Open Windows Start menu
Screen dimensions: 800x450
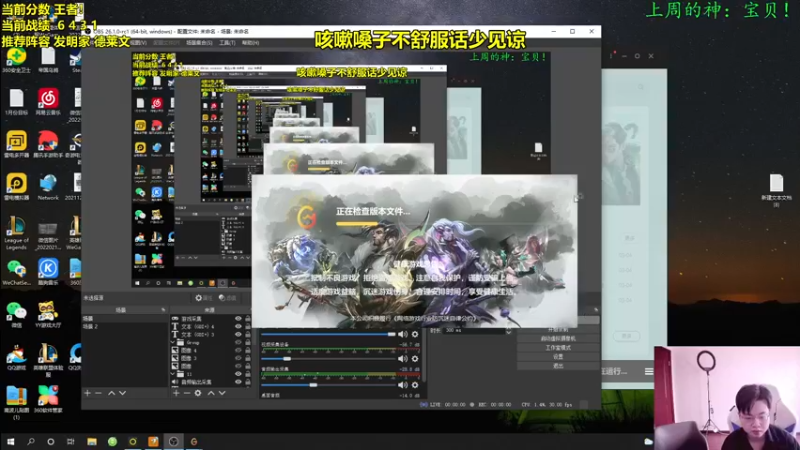point(10,441)
